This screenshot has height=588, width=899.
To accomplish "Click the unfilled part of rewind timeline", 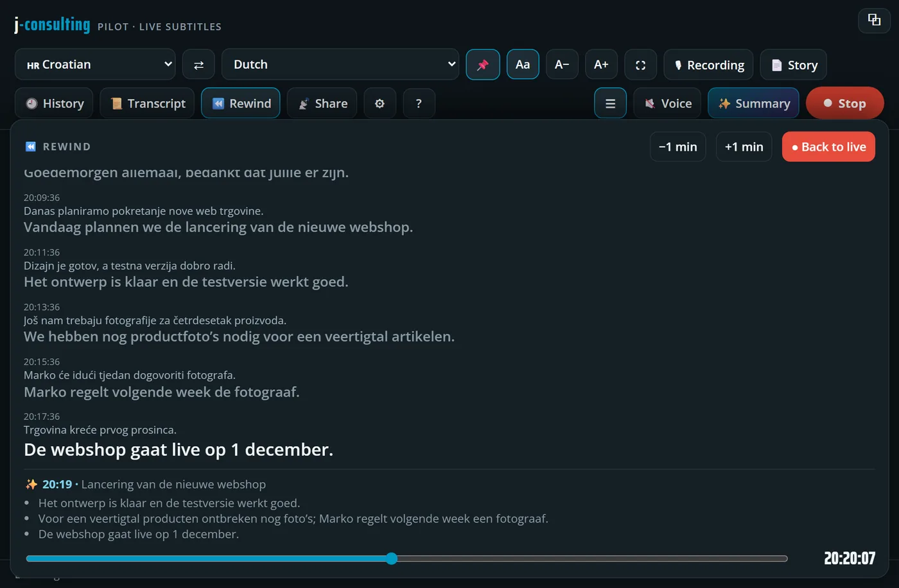I will 592,558.
